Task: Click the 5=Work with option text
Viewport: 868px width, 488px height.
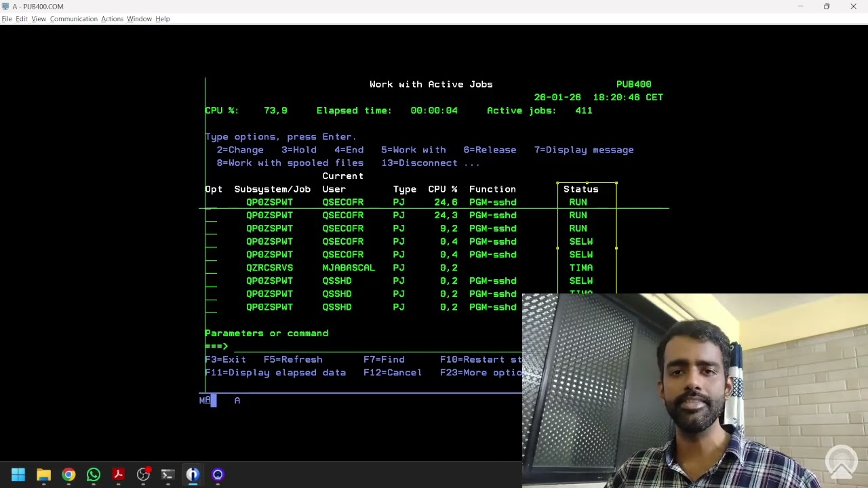Action: coord(414,150)
